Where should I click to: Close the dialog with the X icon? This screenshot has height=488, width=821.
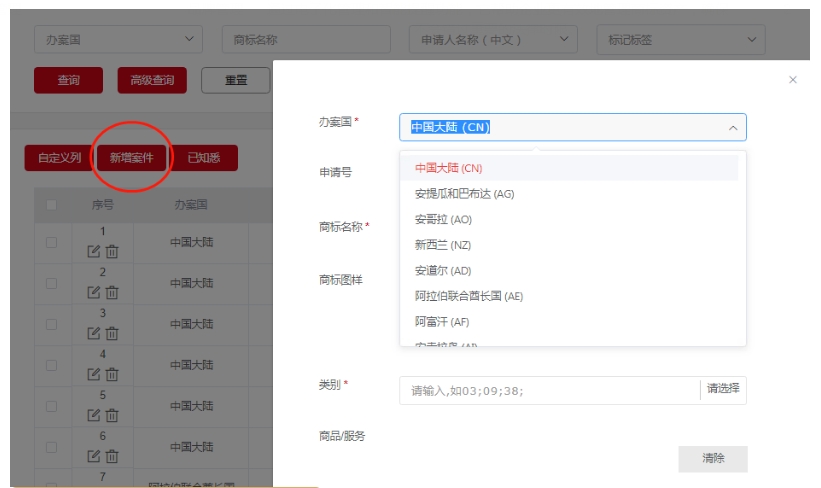point(793,80)
